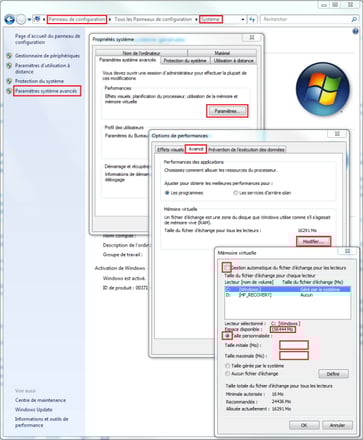Click the Taille initiale input field
Image resolution: width=363 pixels, height=440 pixels.
pyautogui.click(x=294, y=345)
